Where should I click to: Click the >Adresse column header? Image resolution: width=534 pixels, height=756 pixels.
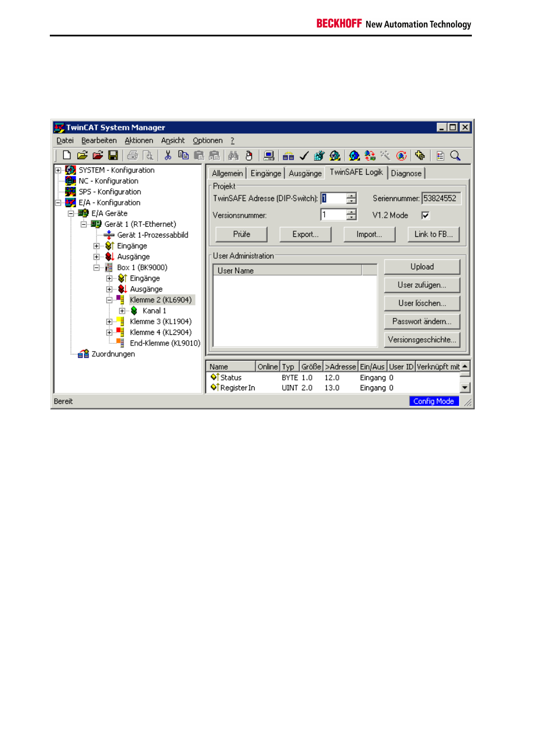click(340, 367)
